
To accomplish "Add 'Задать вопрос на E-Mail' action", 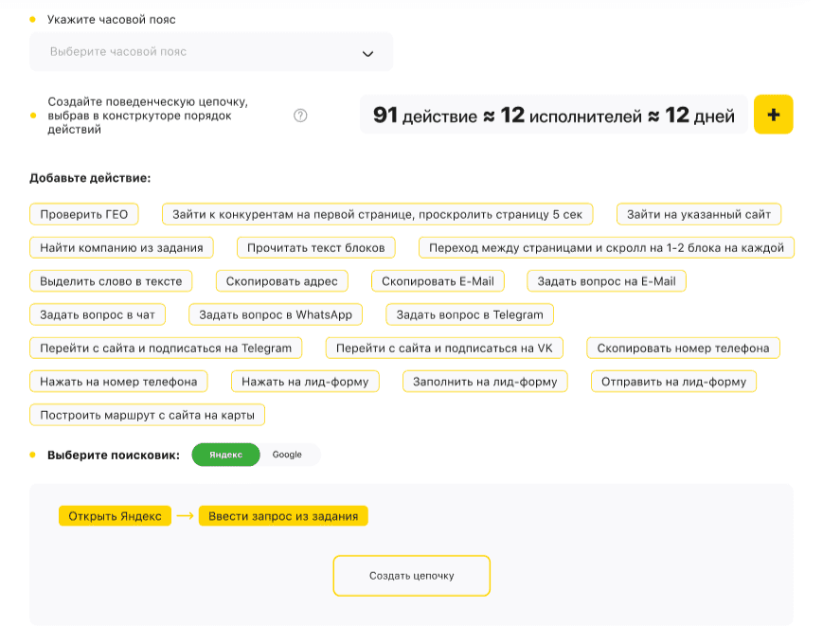I will [606, 281].
